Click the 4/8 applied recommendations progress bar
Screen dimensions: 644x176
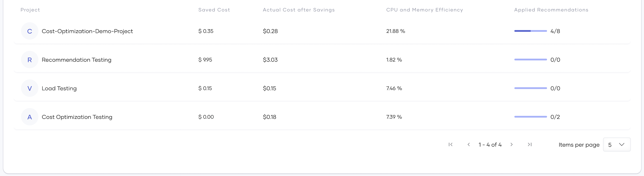pos(530,31)
